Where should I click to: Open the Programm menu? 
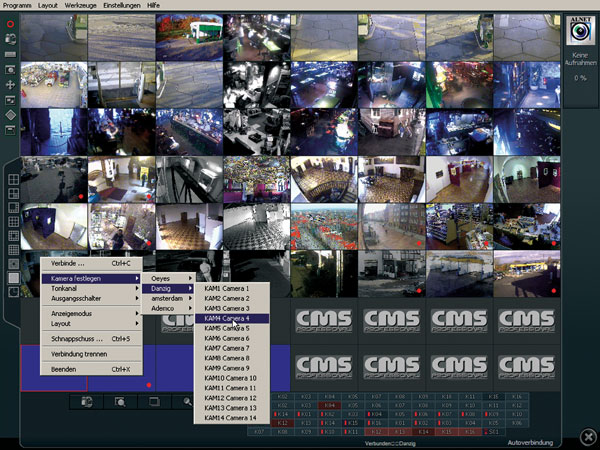[17, 5]
